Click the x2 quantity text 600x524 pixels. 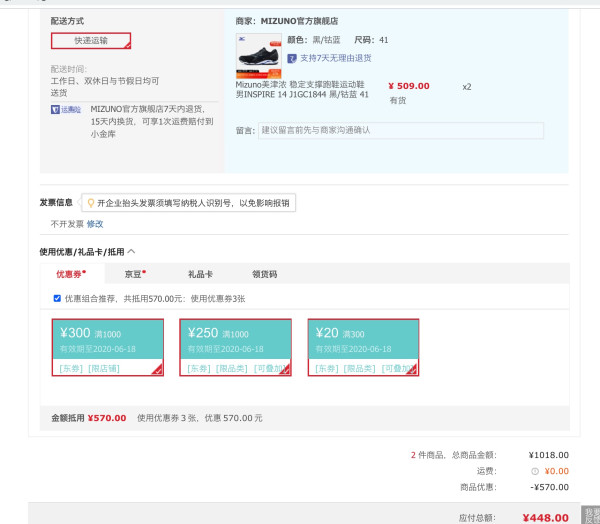point(467,87)
